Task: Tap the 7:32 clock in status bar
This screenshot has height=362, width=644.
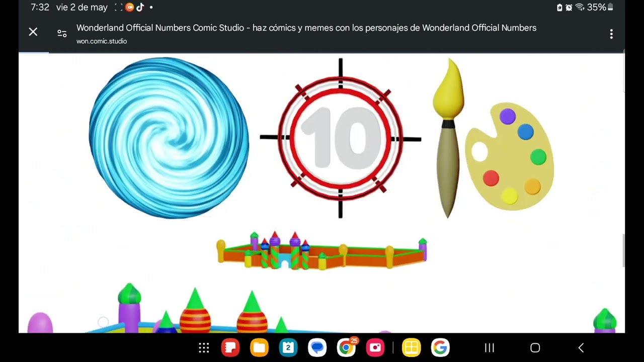Action: [x=40, y=8]
